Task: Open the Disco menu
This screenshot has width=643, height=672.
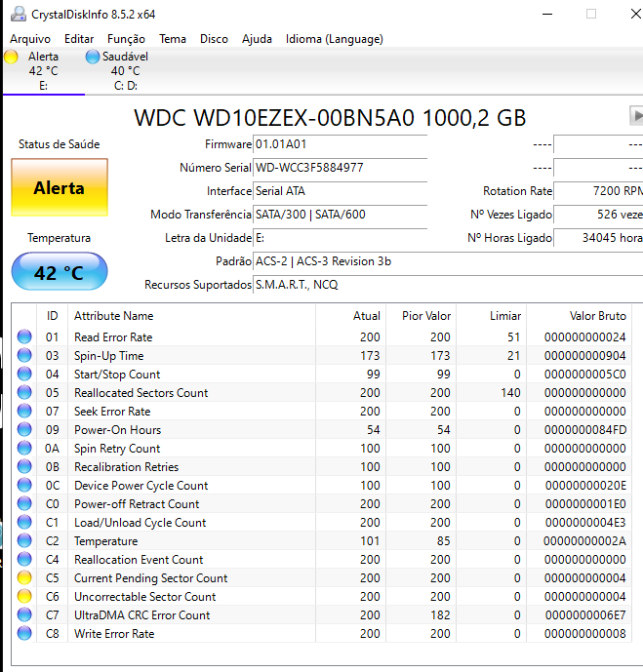Action: [214, 39]
